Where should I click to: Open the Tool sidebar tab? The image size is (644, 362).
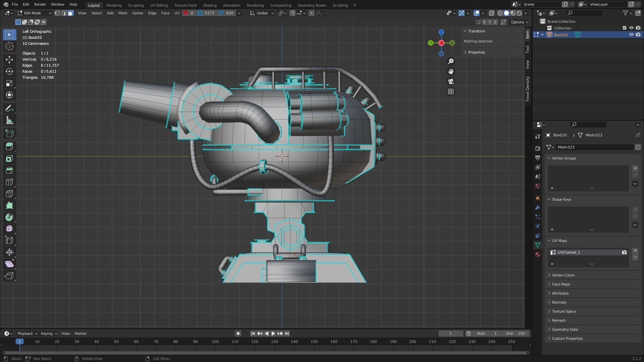[x=528, y=49]
